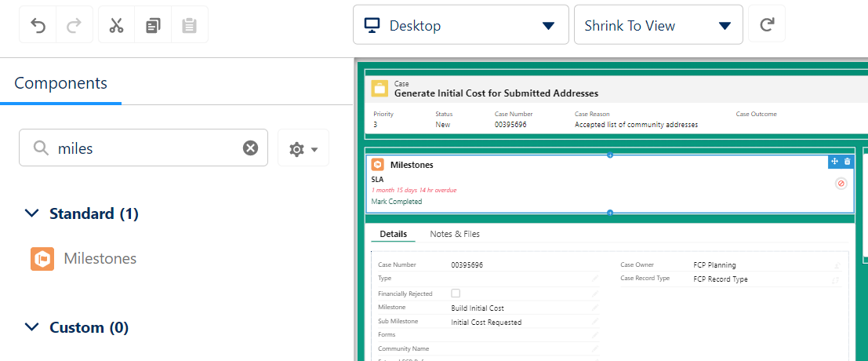Viewport: 868px width, 361px height.
Task: Click the yellow Case briefcase icon
Action: [x=380, y=89]
